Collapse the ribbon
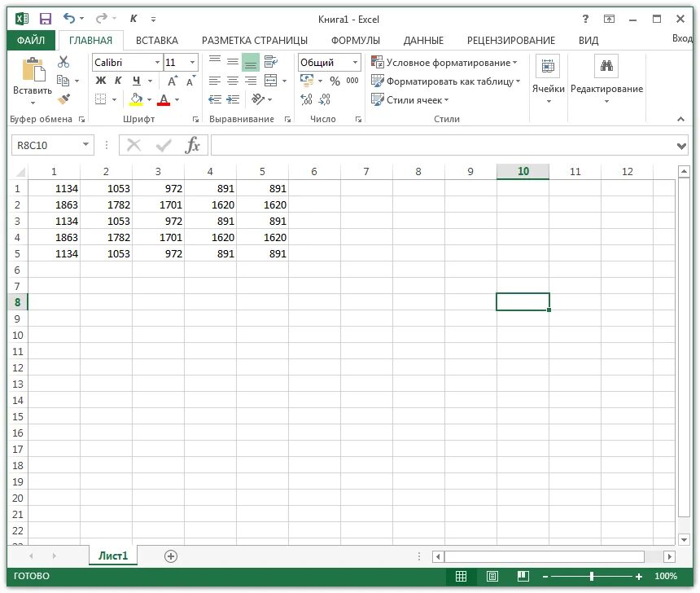 [x=680, y=119]
